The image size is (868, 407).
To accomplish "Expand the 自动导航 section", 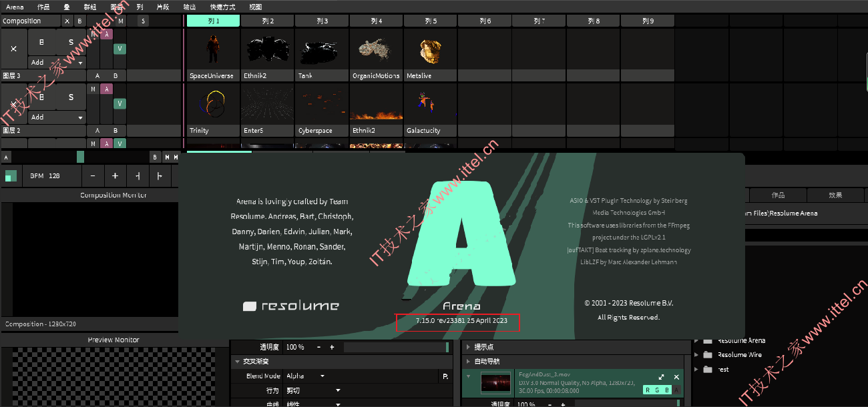I will coord(467,362).
